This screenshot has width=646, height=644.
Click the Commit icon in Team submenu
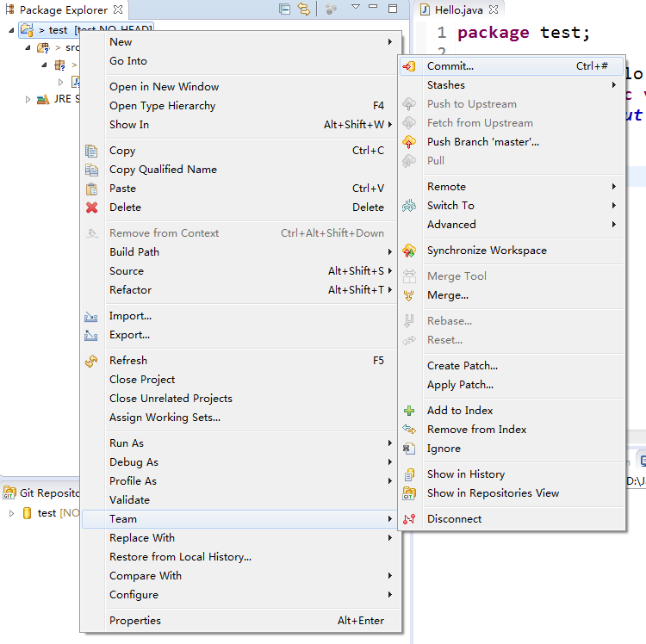[x=410, y=66]
